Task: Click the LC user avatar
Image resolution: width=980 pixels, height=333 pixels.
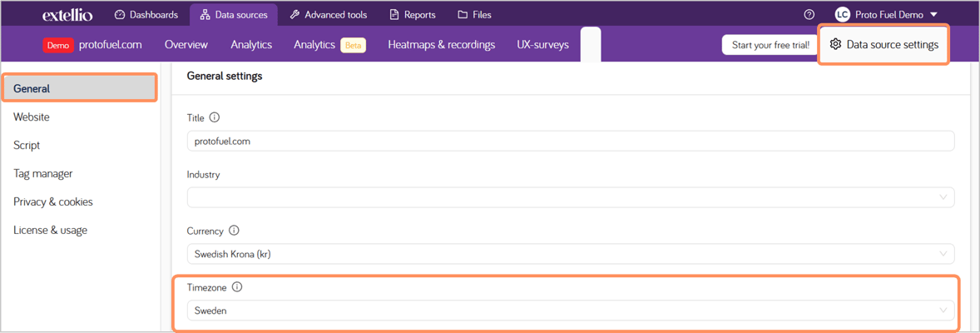Action: tap(842, 15)
